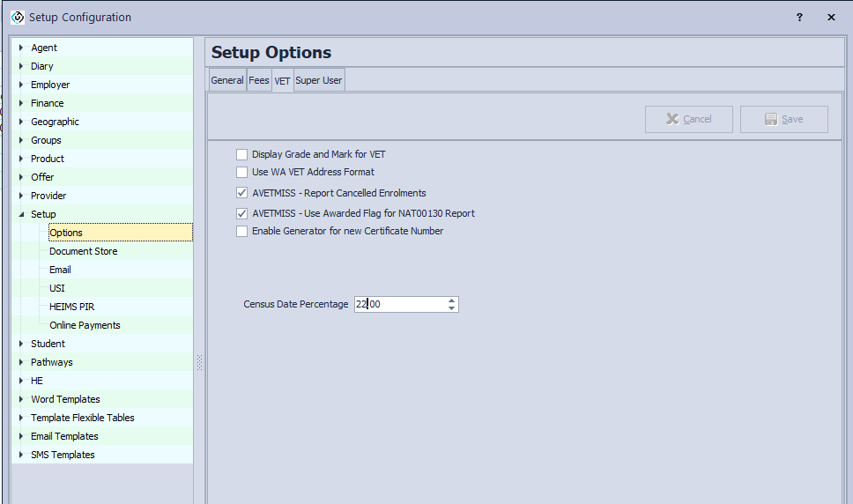Expand the Agent tree node
853x504 pixels.
[21, 48]
